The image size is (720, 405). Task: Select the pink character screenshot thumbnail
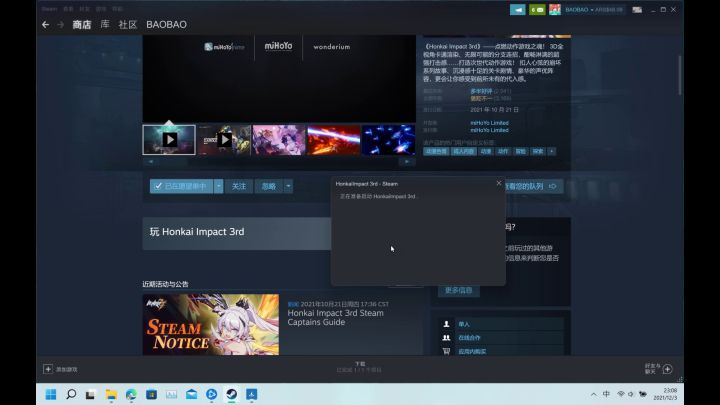click(x=279, y=140)
